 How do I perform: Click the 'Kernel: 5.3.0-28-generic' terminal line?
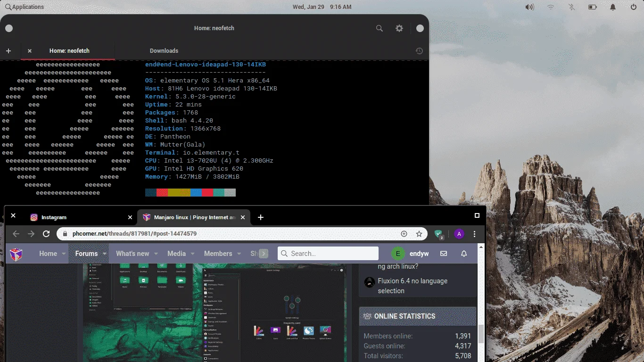tap(190, 97)
